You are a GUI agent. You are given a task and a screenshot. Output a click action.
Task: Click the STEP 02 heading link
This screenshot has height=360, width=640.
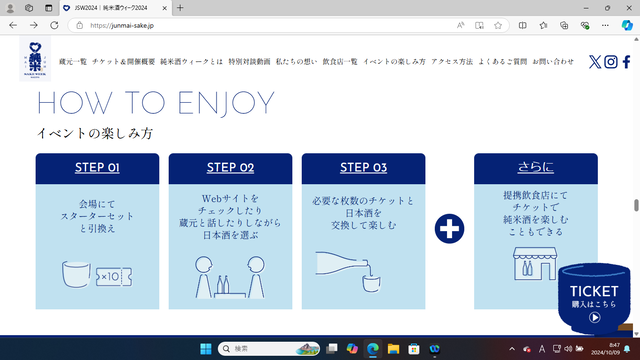pyautogui.click(x=230, y=168)
